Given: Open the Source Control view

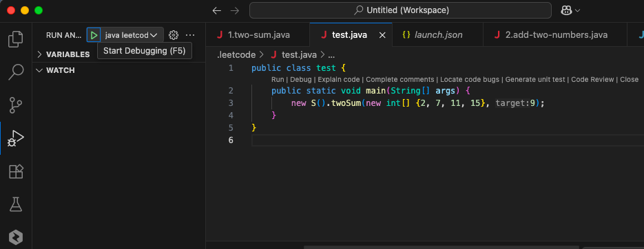Looking at the screenshot, I should pos(16,105).
